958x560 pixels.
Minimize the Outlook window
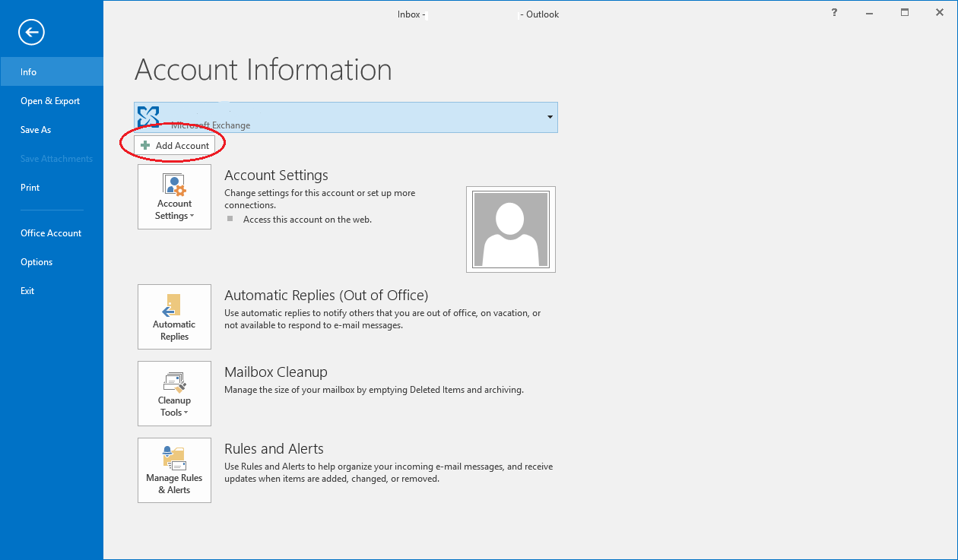(x=870, y=13)
